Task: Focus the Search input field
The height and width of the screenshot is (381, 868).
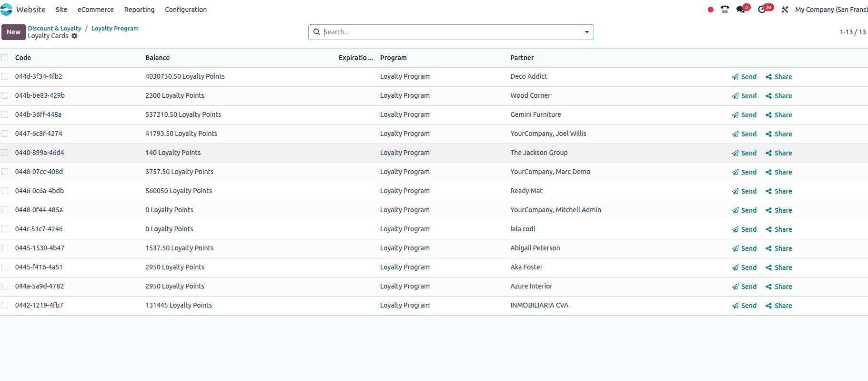Action: click(x=450, y=32)
